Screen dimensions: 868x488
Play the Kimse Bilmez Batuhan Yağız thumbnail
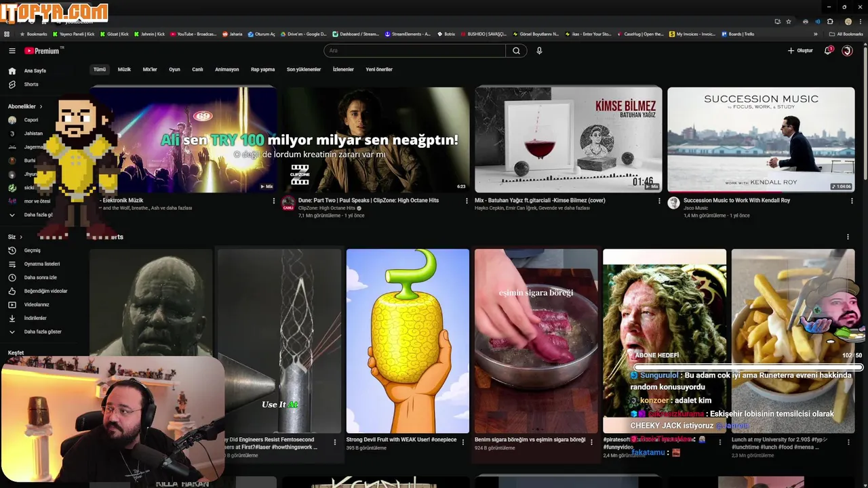click(x=568, y=140)
